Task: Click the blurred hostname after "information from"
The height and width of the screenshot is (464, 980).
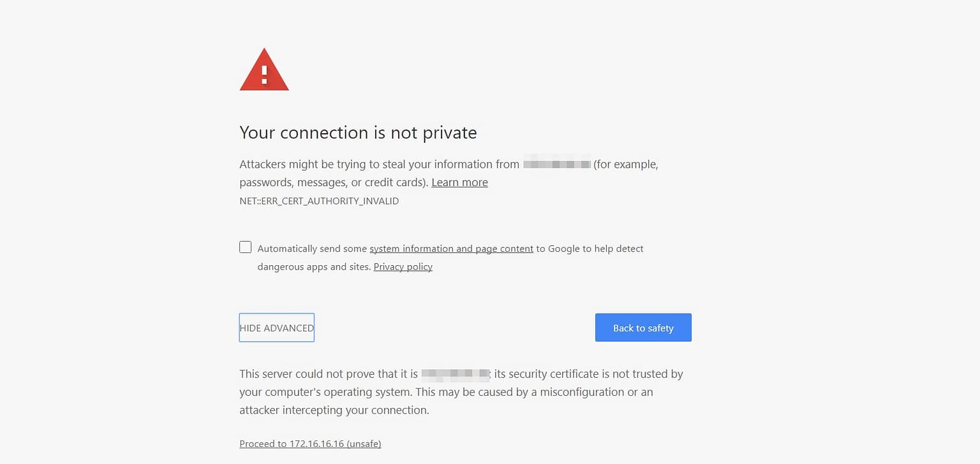Action: (x=557, y=164)
